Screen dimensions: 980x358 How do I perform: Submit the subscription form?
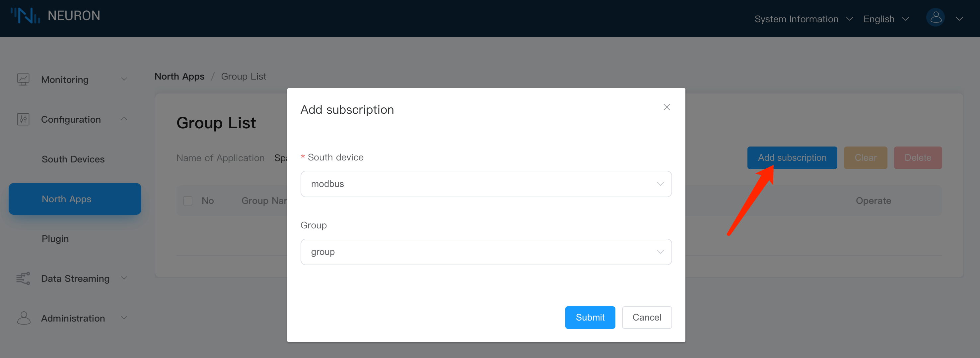(589, 317)
